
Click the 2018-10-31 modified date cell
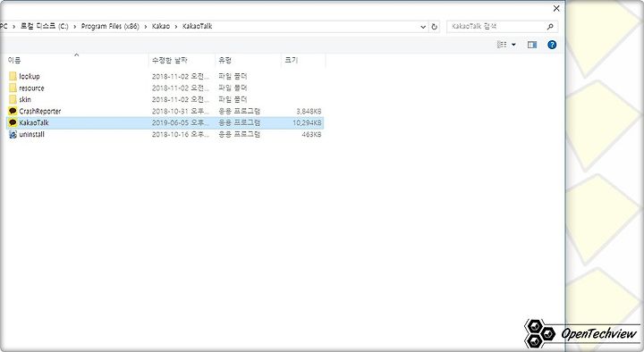pos(181,111)
